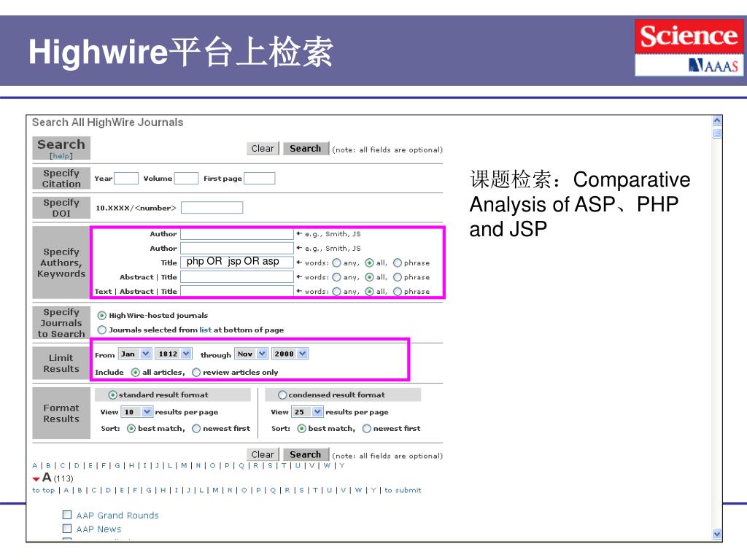The image size is (747, 560).
Task: Open the AAP Grand Rounds journal link
Action: tap(117, 516)
